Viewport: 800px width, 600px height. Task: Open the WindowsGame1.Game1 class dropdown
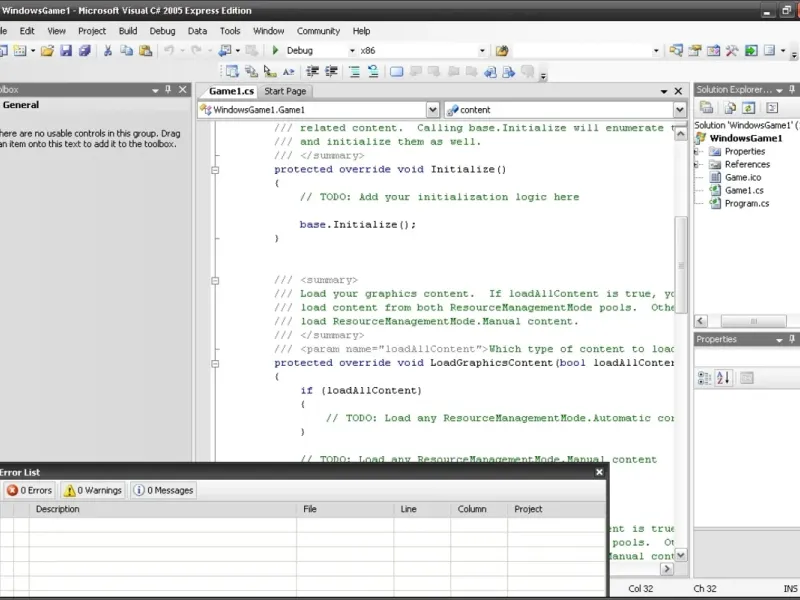pos(432,110)
